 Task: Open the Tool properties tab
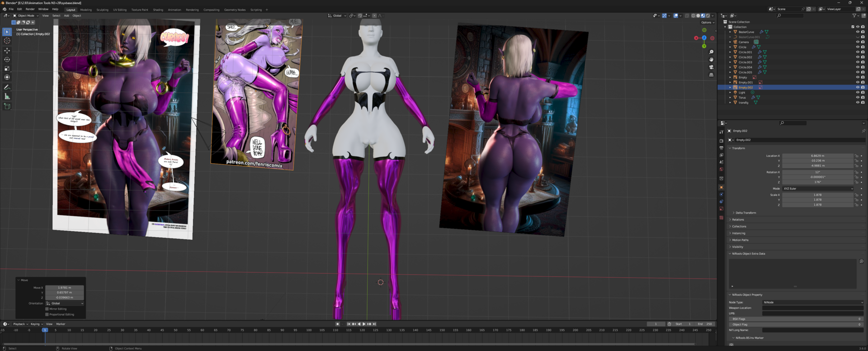pos(721,132)
